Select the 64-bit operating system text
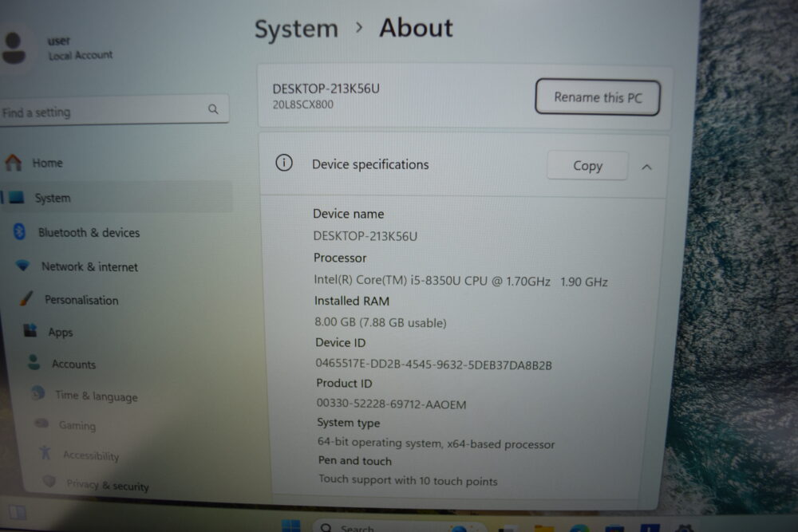 click(x=437, y=443)
